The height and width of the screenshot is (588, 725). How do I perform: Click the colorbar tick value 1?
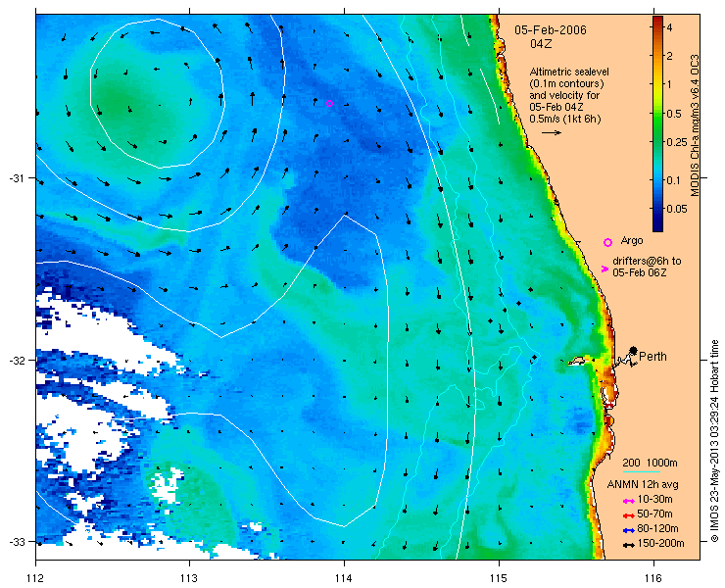669,84
